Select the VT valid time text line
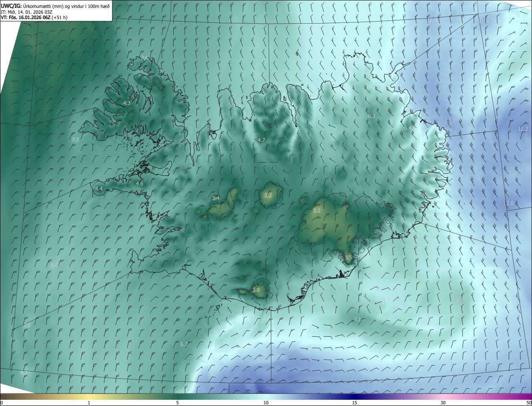 coord(34,17)
